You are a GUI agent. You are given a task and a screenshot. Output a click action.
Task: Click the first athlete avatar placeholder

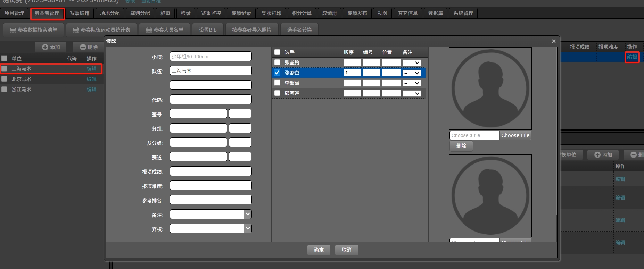tap(490, 89)
